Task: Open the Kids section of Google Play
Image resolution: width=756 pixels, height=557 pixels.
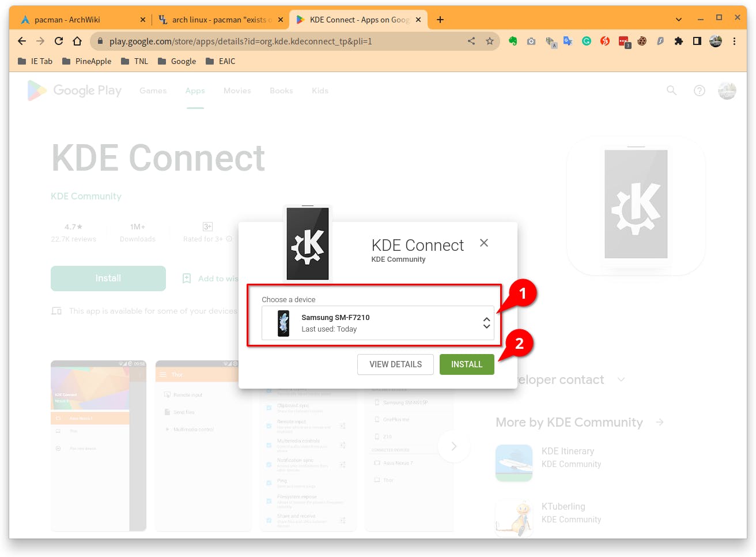Action: coord(320,91)
